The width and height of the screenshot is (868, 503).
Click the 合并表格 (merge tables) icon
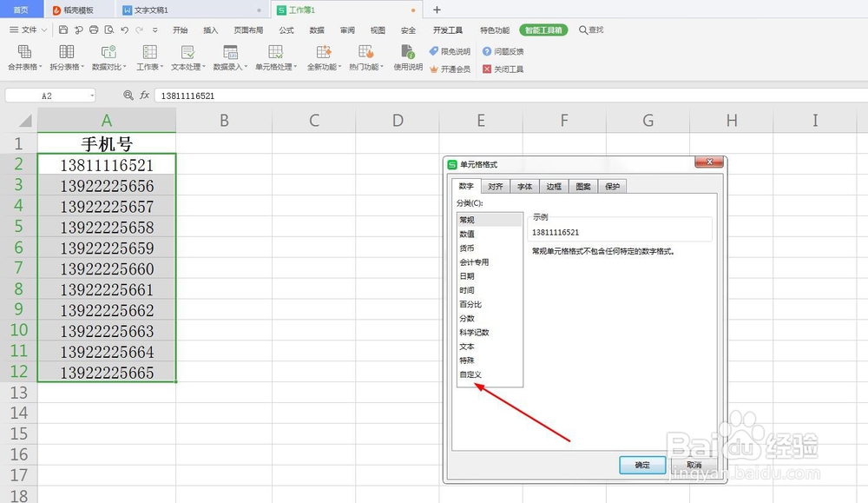point(24,51)
